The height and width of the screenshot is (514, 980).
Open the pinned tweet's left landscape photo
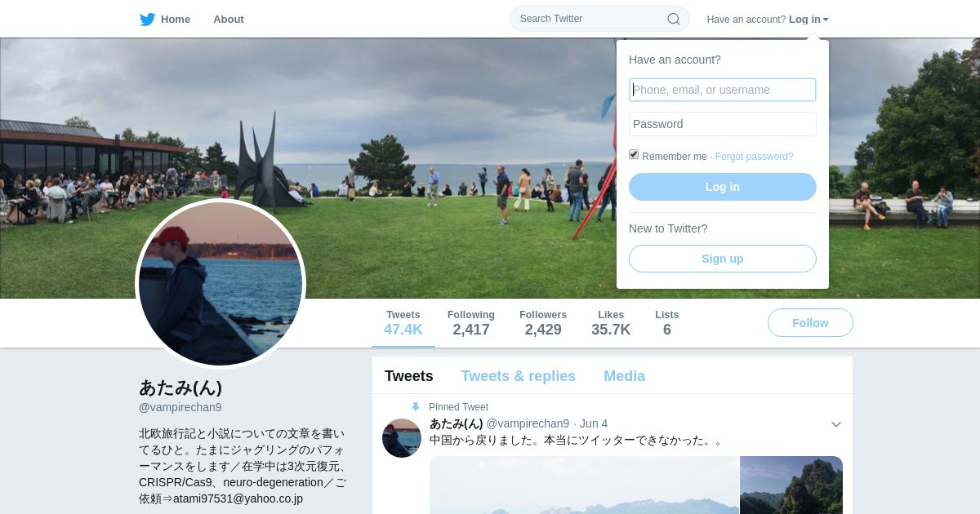pyautogui.click(x=584, y=485)
